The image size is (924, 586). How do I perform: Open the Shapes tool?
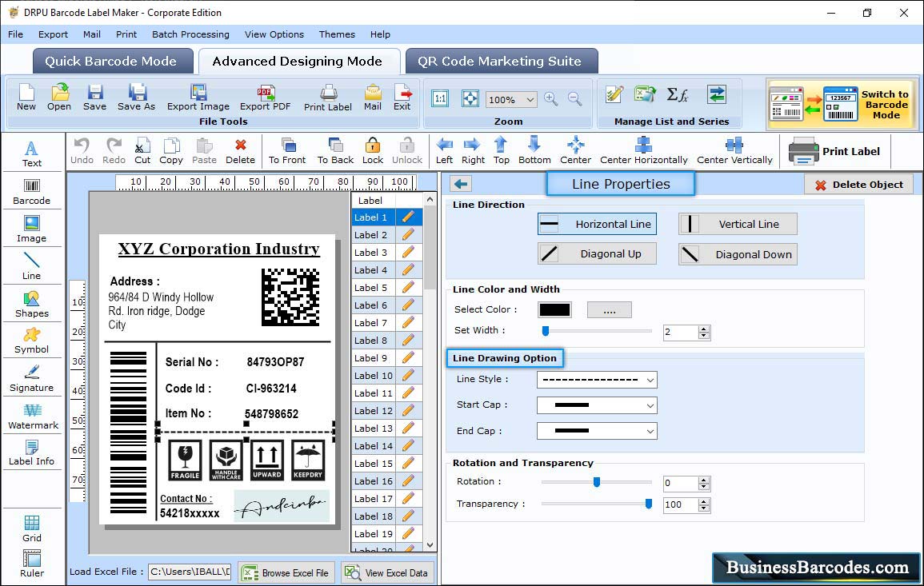pyautogui.click(x=32, y=304)
